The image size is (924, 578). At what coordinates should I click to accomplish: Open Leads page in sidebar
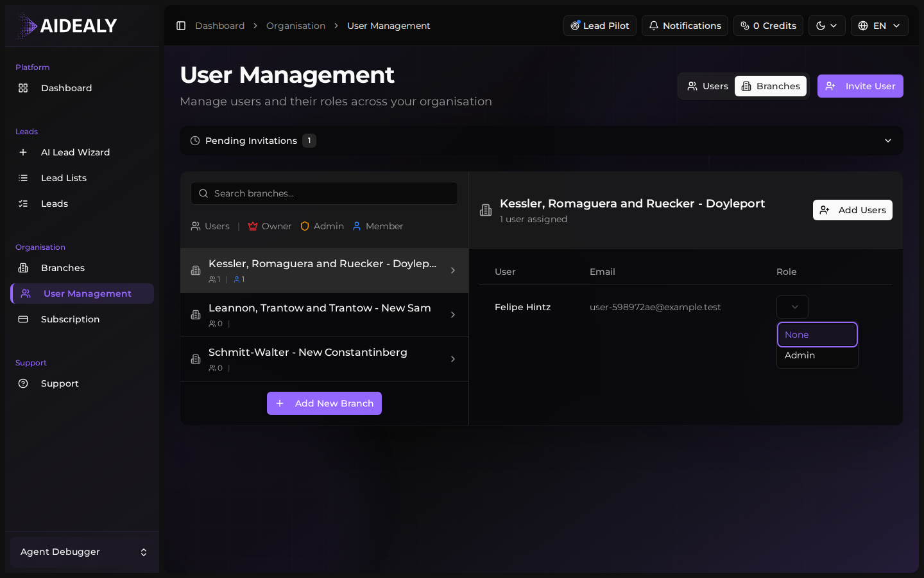click(x=82, y=204)
